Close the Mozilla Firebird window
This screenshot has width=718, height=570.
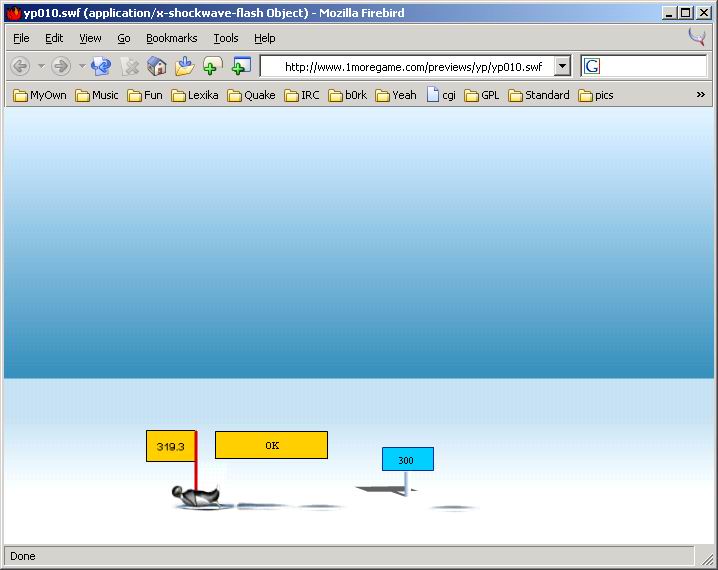[x=703, y=13]
